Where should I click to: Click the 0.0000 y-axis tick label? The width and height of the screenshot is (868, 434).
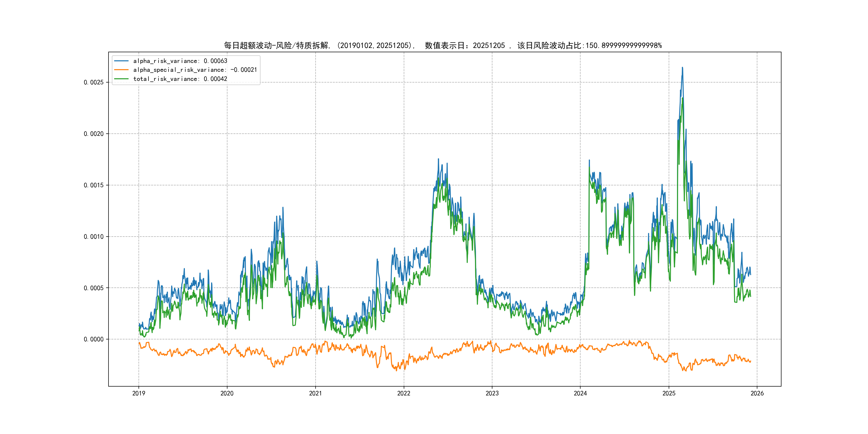(x=94, y=339)
